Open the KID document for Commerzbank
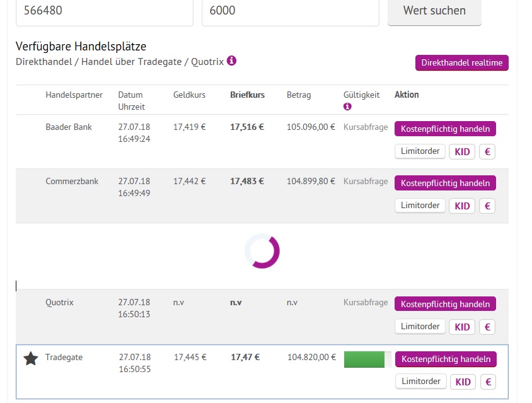 tap(461, 206)
